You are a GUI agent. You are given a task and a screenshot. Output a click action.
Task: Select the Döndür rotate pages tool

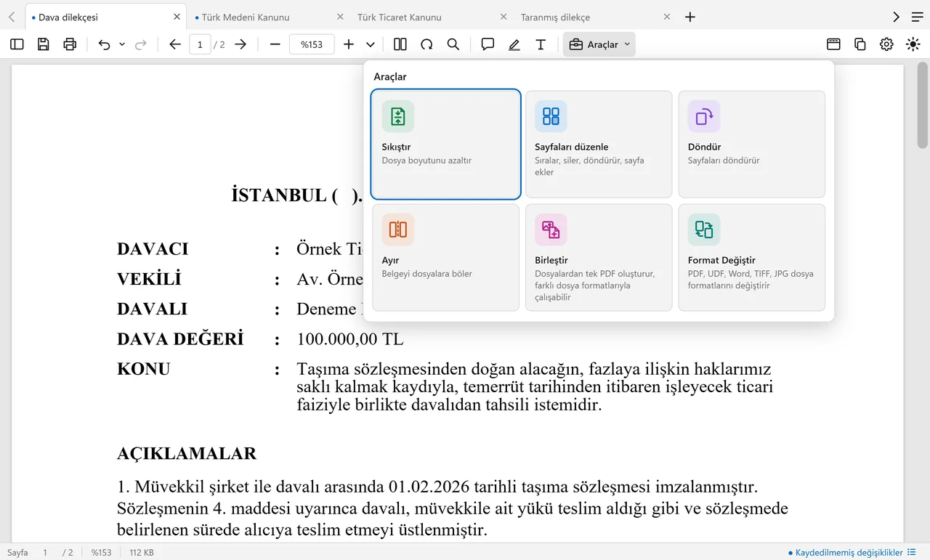[752, 144]
